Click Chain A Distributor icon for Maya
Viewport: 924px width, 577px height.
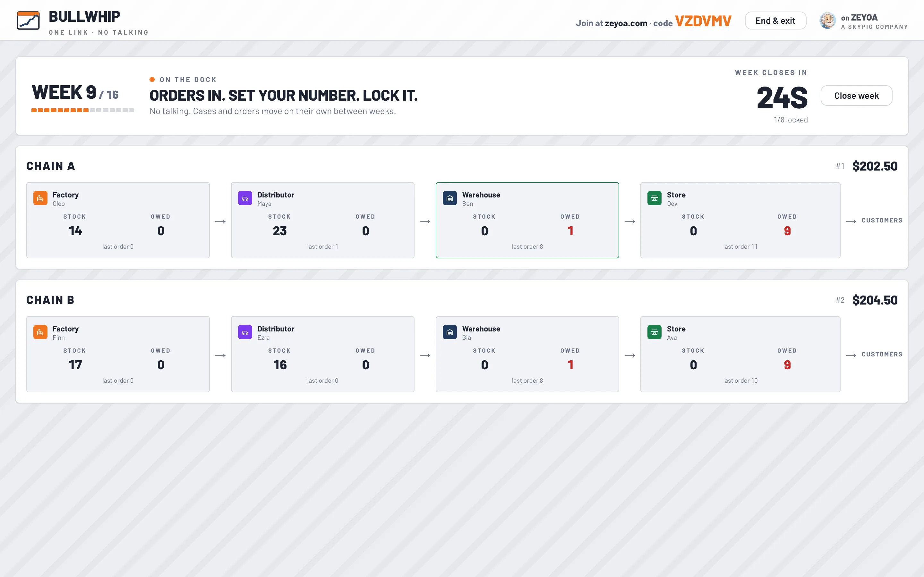coord(245,198)
